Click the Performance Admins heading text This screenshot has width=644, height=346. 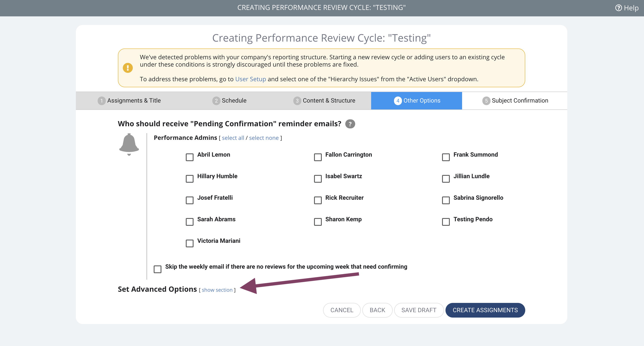(x=185, y=138)
